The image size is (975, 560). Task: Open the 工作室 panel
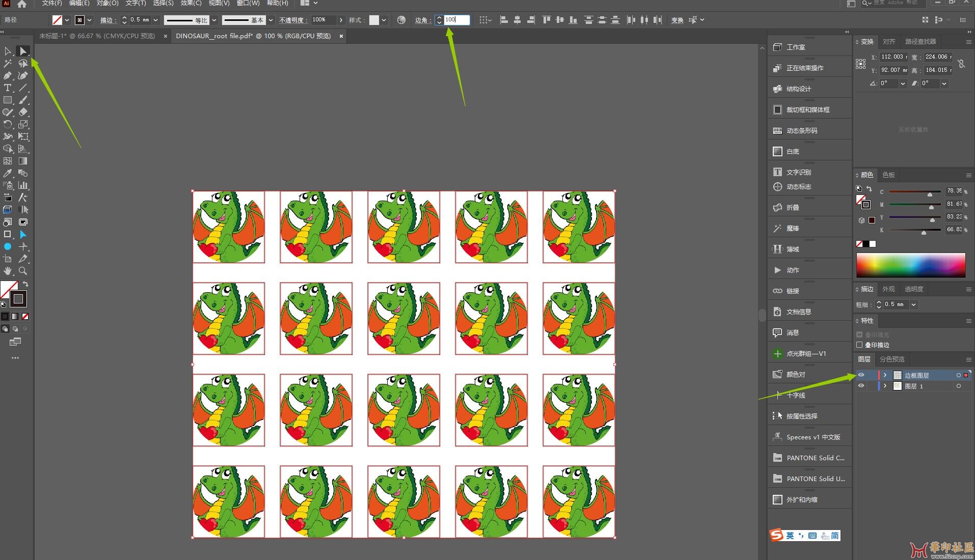pos(809,47)
